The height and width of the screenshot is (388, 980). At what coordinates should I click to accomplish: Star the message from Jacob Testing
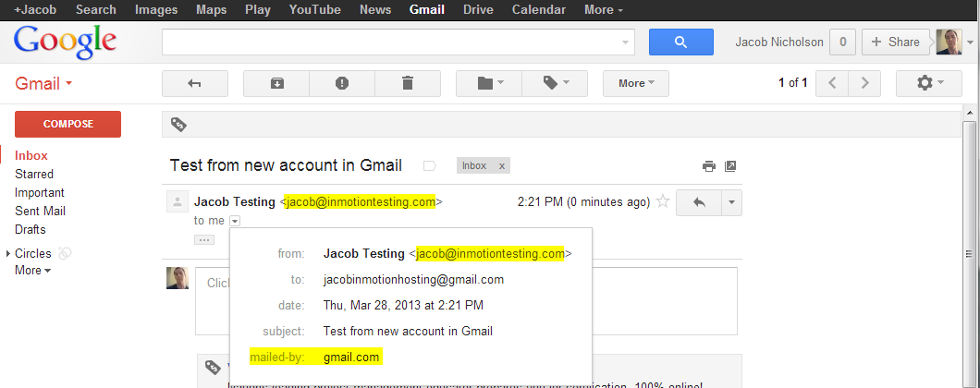pyautogui.click(x=663, y=201)
